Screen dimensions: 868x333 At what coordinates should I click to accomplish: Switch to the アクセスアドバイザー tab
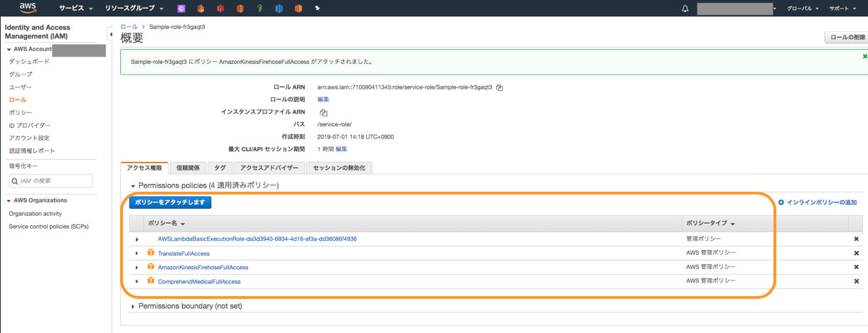click(x=269, y=168)
